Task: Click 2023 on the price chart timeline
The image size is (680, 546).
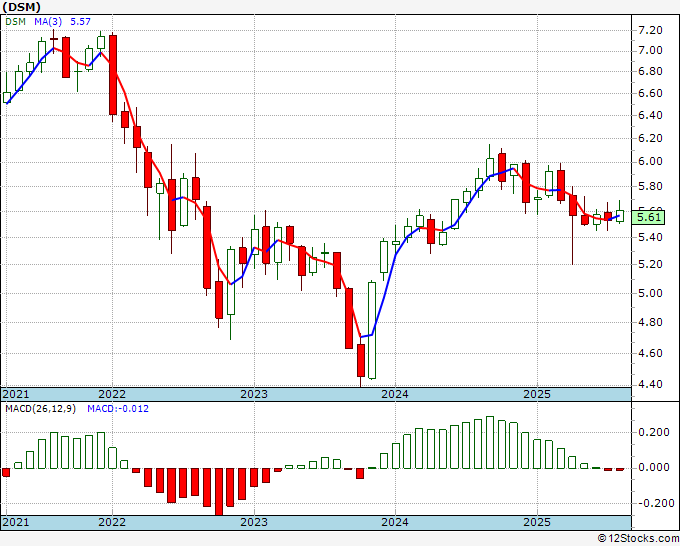Action: pos(254,394)
